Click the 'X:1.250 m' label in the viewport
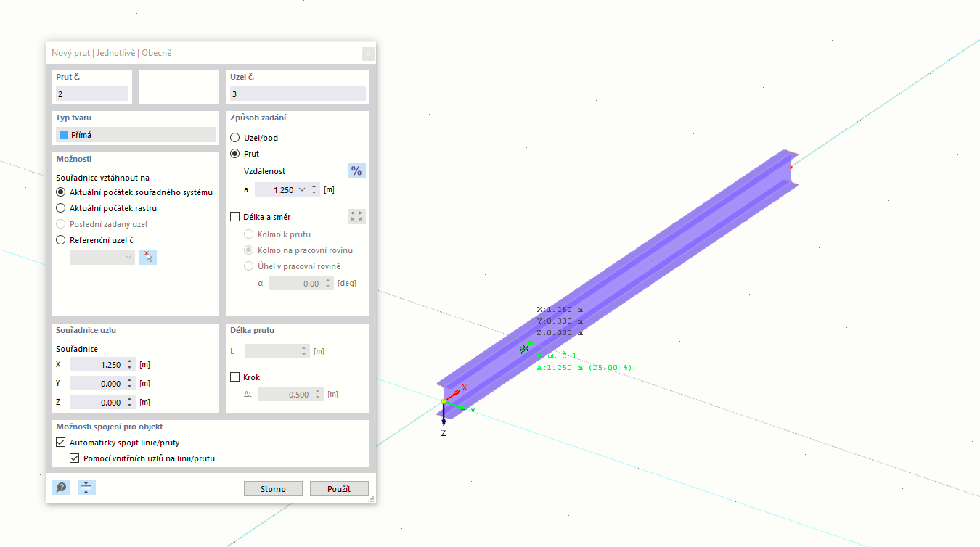 click(x=560, y=309)
